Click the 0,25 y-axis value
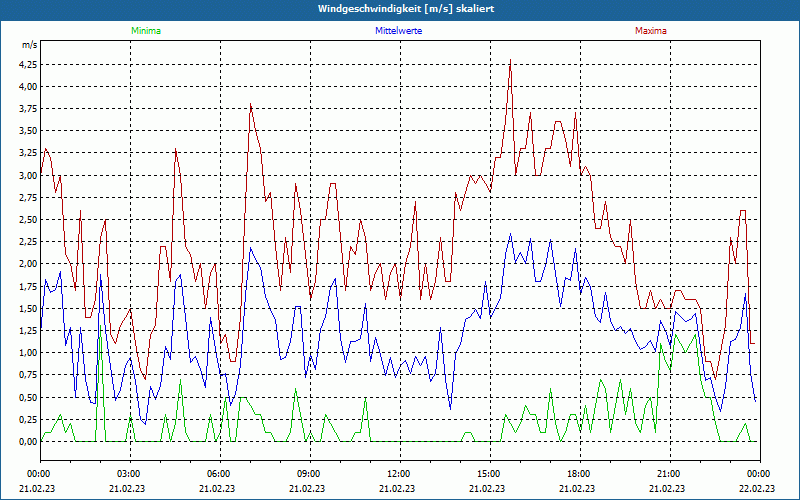Image resolution: width=800 pixels, height=500 pixels. point(28,419)
